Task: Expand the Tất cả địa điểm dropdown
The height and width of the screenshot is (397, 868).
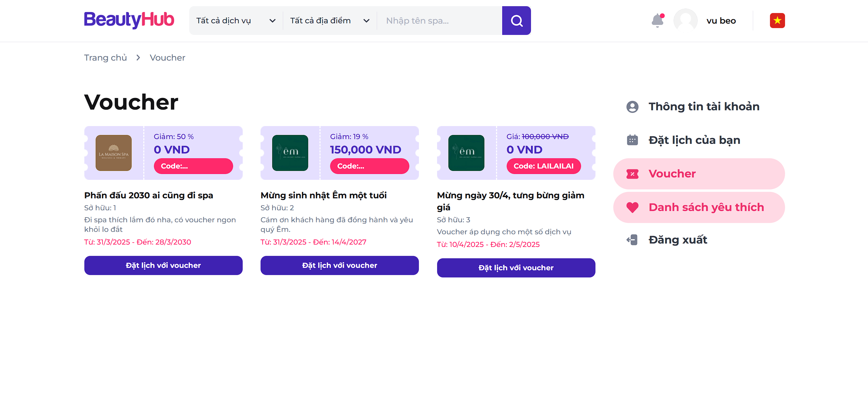Action: click(330, 21)
